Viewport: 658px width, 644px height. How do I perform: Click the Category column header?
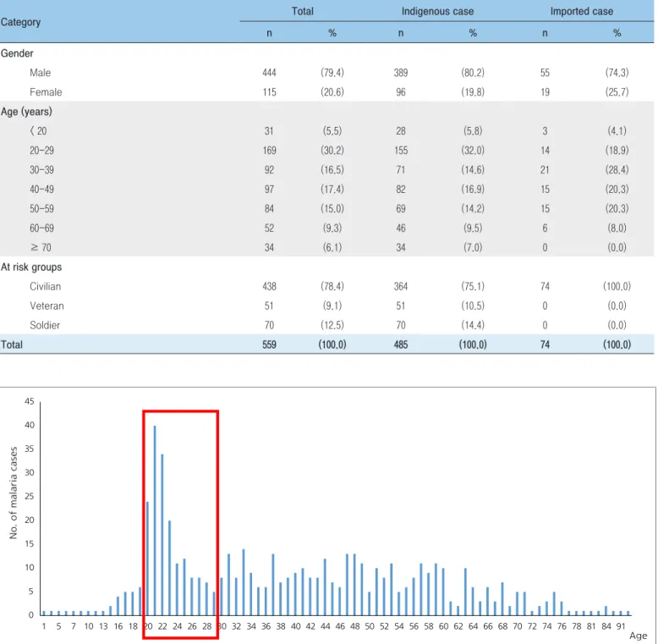tap(20, 22)
